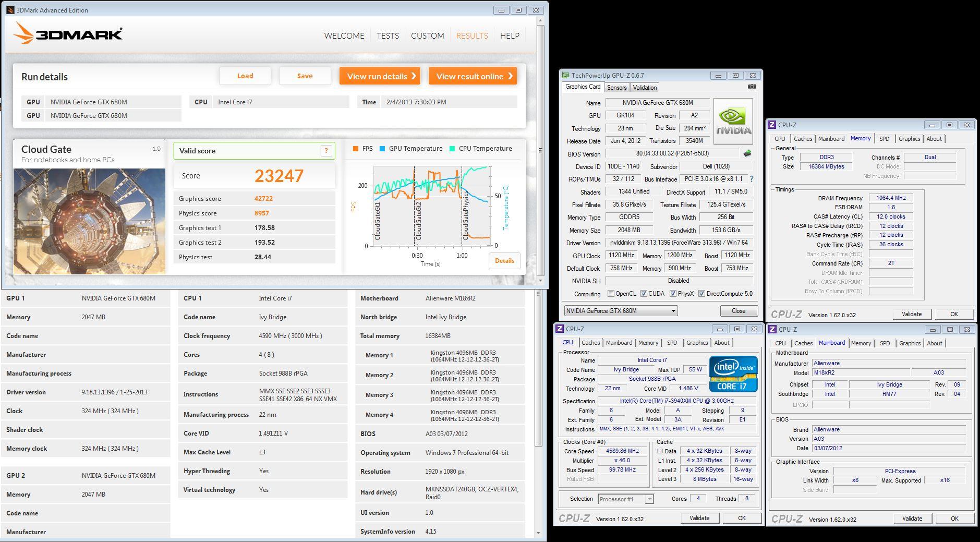
Task: Click the CPU-Z CPU window title icon
Action: pos(560,329)
